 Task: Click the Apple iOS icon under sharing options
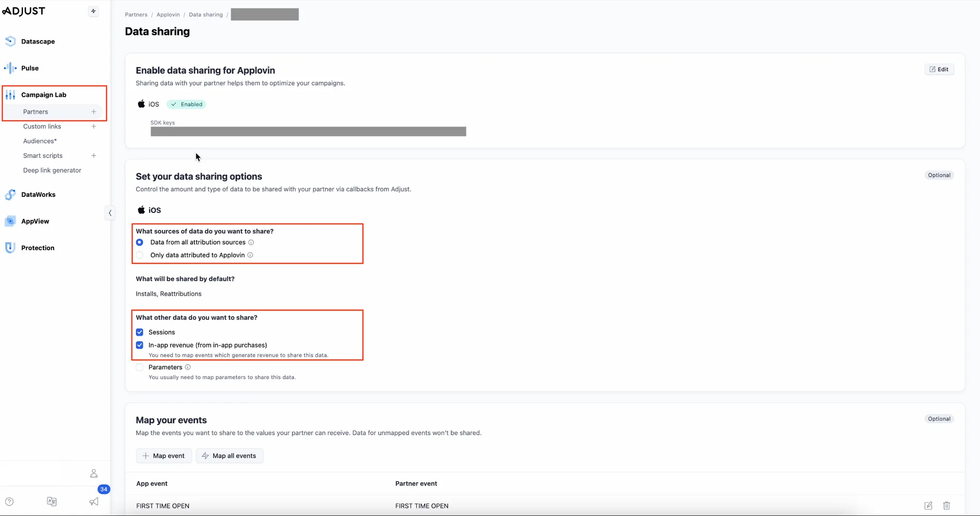tap(141, 210)
